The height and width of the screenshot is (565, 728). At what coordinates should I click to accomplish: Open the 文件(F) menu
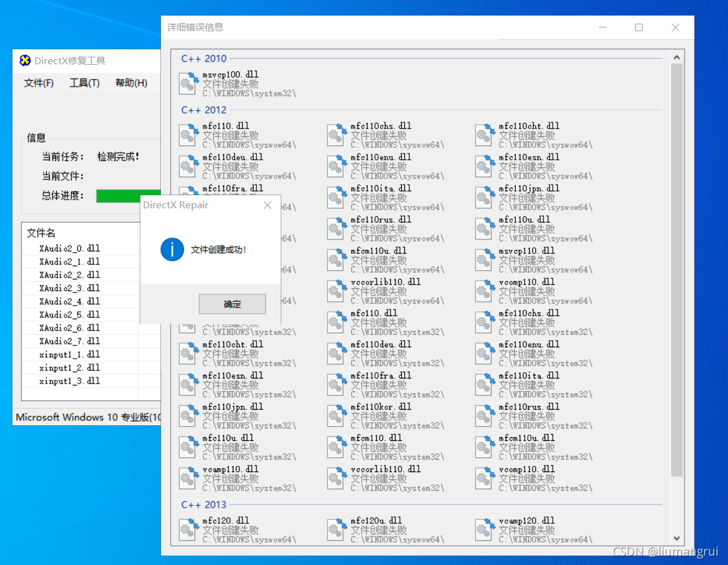(39, 83)
